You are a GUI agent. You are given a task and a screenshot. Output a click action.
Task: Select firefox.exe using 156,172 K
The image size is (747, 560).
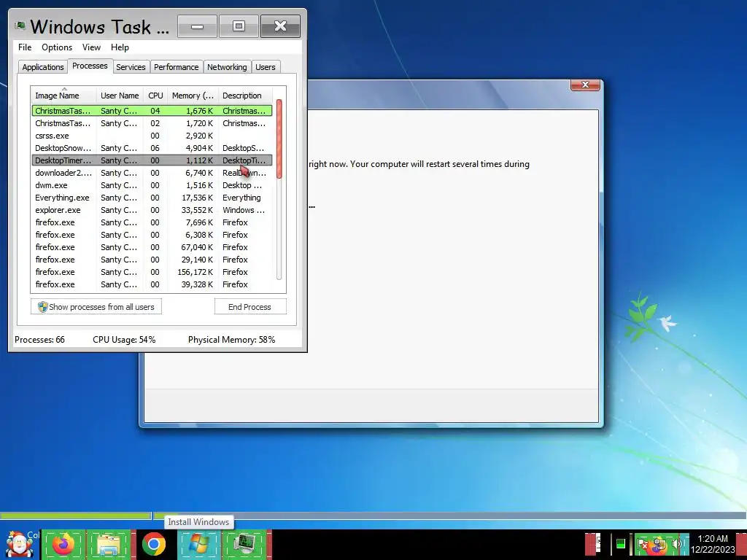[x=152, y=271]
